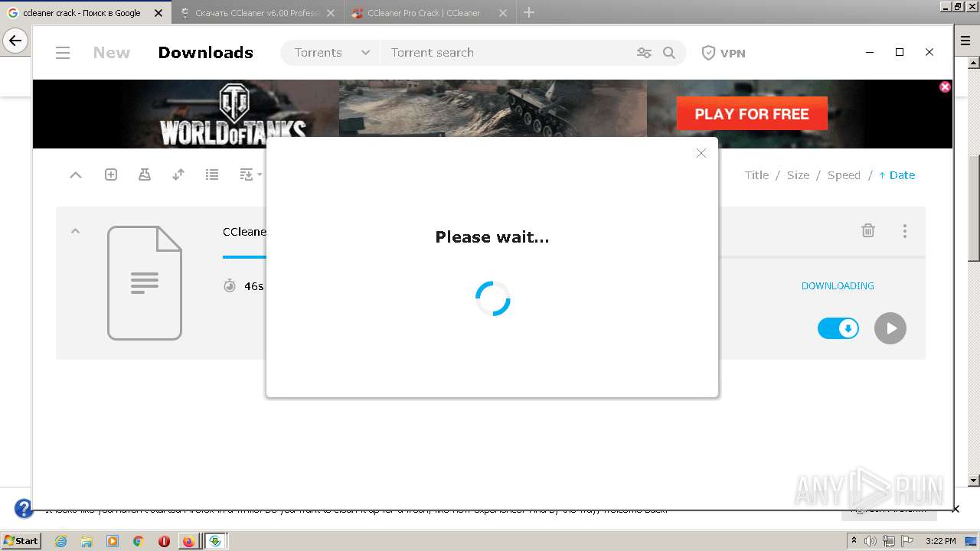980x551 pixels.
Task: Open search filter settings icon
Action: point(644,53)
